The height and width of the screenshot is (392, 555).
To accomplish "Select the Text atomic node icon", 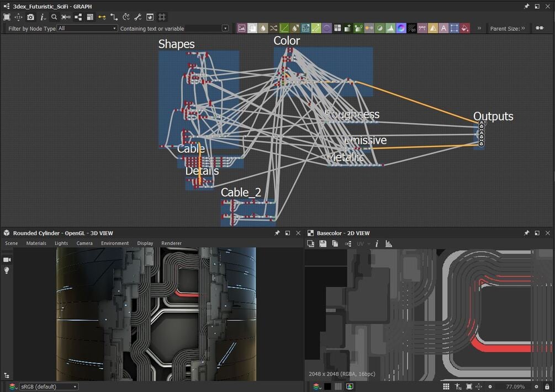I will coord(443,28).
